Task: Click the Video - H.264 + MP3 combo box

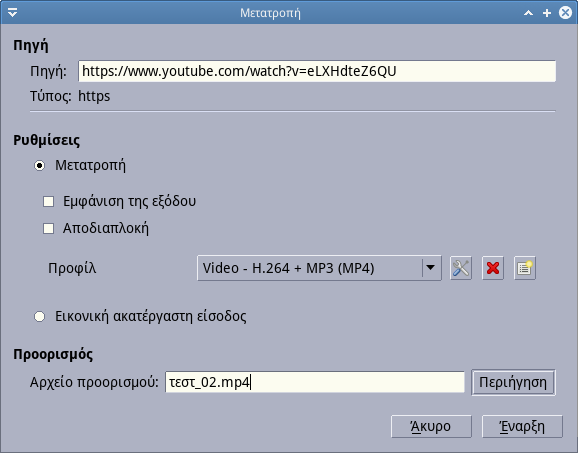Action: point(319,268)
